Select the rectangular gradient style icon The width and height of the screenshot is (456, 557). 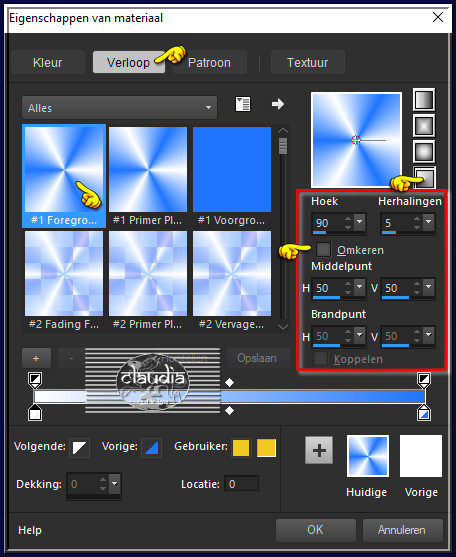click(x=424, y=126)
